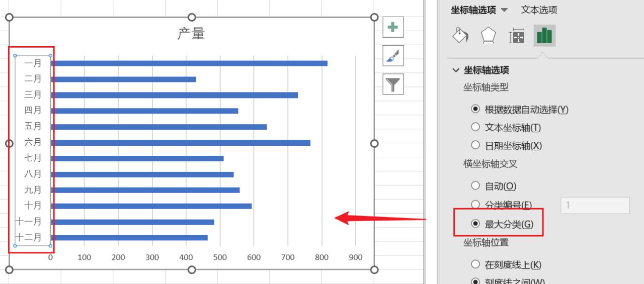Select 最大分类(G) radio button

pyautogui.click(x=475, y=224)
